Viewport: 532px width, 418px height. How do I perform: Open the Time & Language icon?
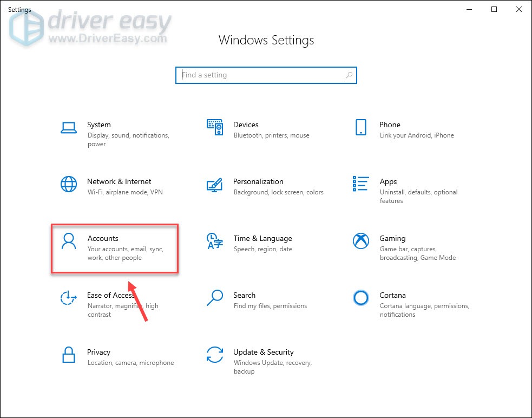click(215, 241)
